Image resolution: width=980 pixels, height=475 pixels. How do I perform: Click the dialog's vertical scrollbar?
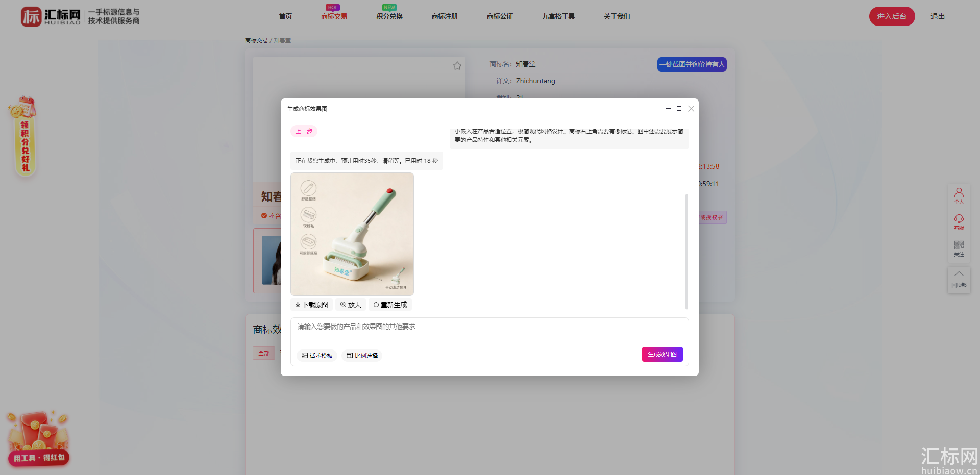coord(687,252)
